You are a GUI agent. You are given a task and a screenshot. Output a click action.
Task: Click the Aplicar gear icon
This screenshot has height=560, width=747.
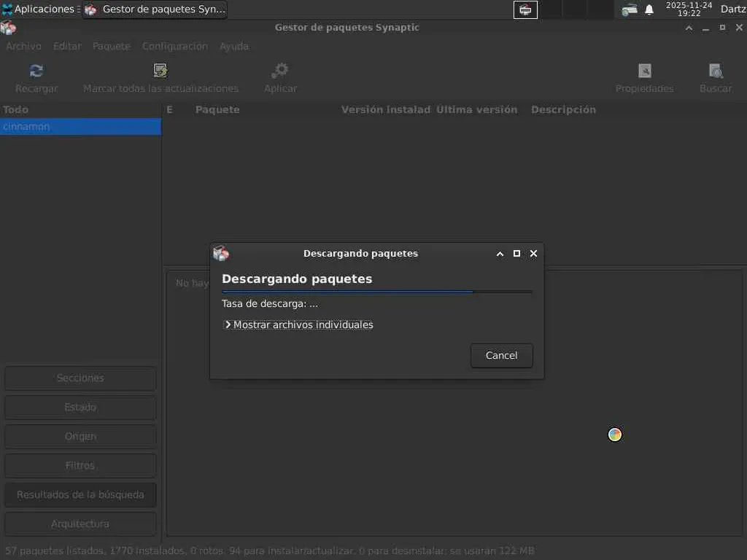point(280,71)
